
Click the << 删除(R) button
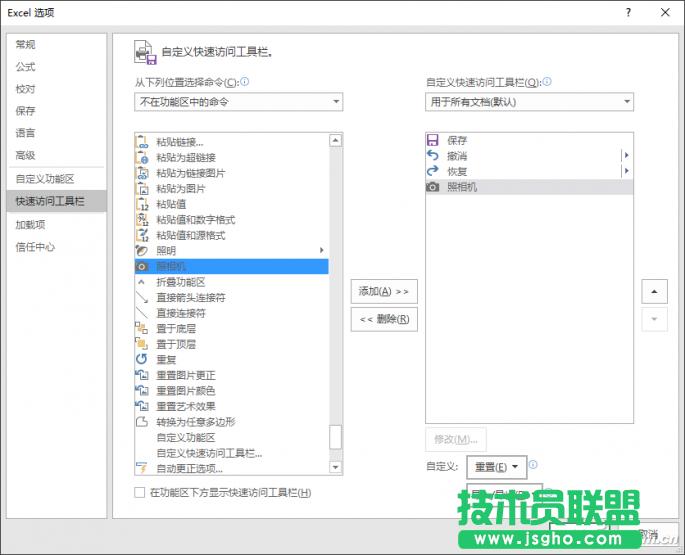(x=384, y=319)
